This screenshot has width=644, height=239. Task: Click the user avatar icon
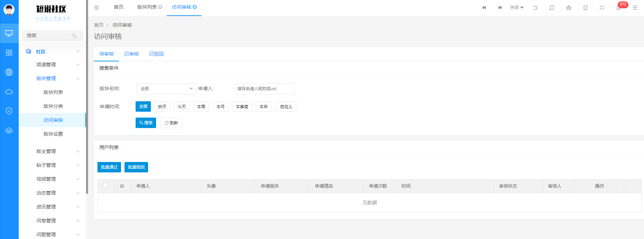coord(9,9)
